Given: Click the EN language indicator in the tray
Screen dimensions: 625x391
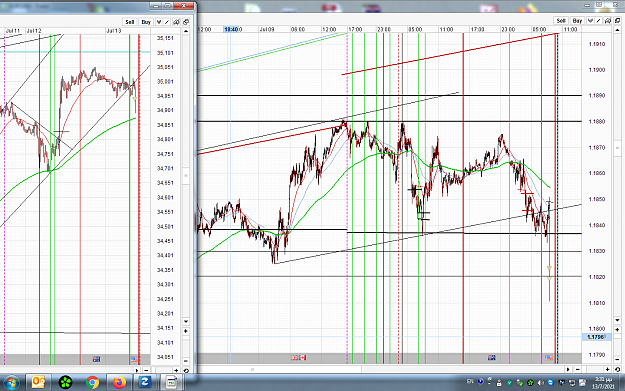Looking at the screenshot, I should pyautogui.click(x=470, y=381).
